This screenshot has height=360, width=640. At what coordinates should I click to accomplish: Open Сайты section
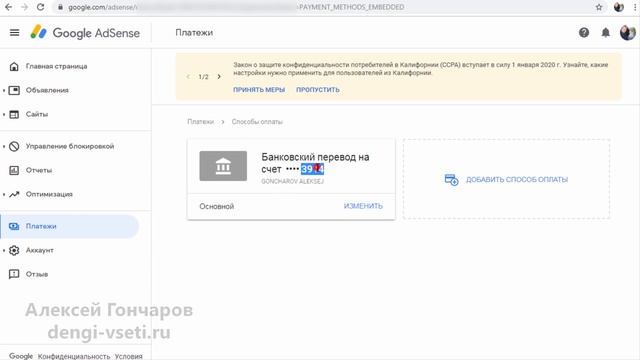pos(37,114)
